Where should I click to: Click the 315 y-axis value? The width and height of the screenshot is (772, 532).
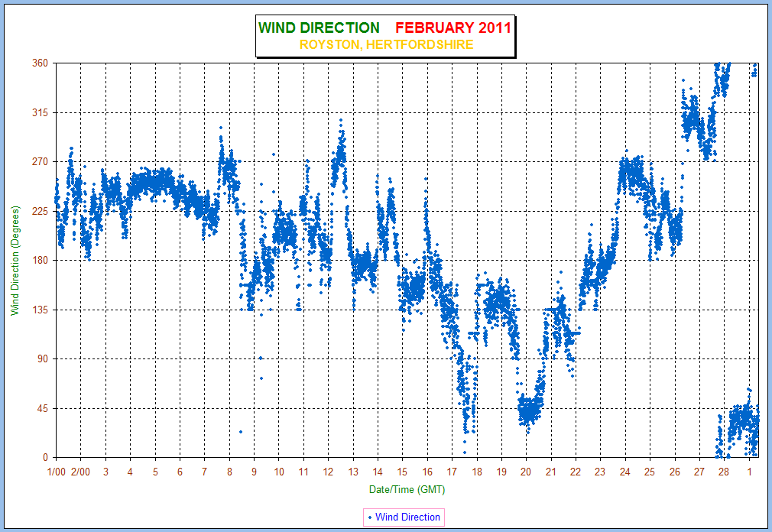[x=41, y=112]
